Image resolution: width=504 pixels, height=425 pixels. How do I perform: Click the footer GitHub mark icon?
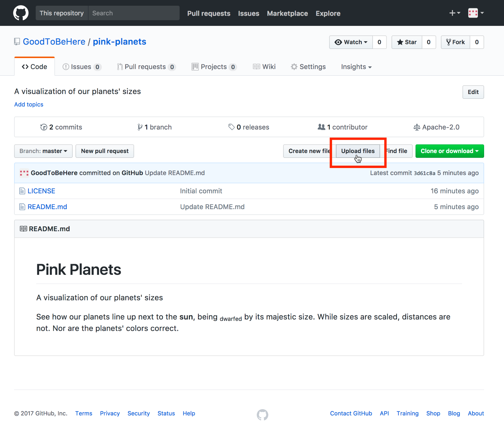tap(262, 414)
